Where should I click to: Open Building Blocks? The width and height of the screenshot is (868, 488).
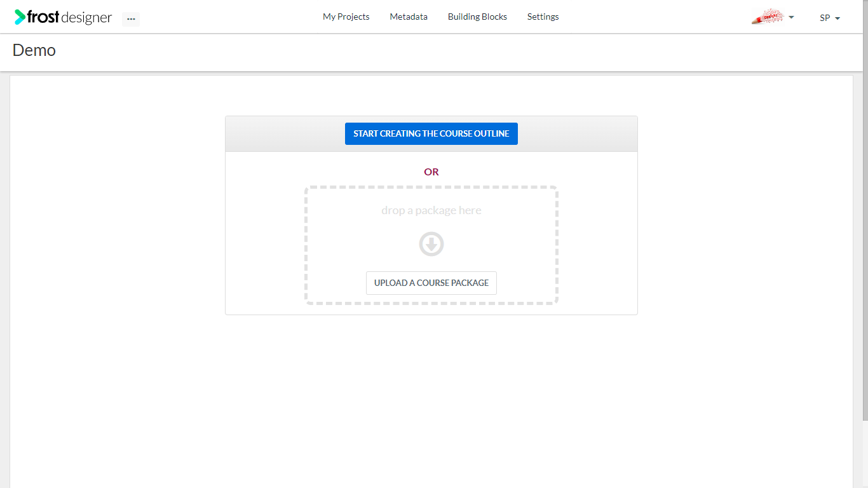[477, 17]
